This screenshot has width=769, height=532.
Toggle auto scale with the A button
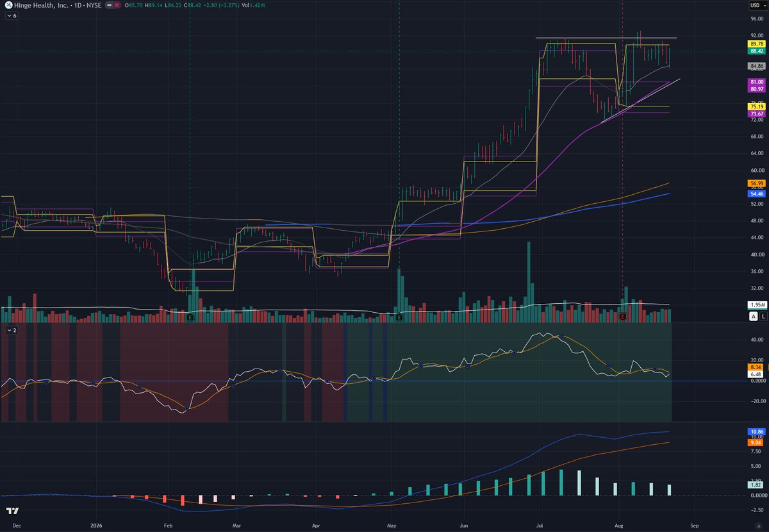754,317
